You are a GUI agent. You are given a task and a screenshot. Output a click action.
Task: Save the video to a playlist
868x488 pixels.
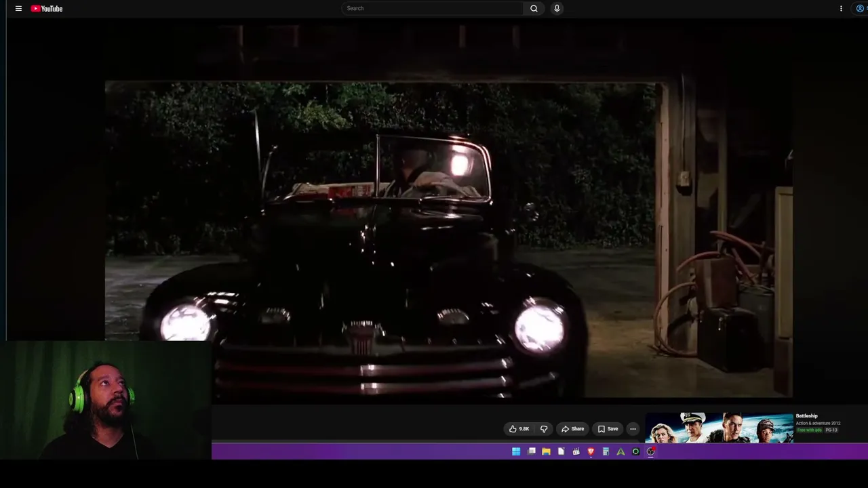pos(608,429)
